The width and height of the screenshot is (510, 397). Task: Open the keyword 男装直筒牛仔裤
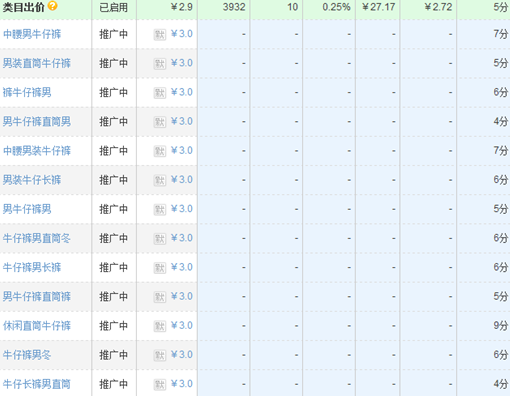coord(37,63)
